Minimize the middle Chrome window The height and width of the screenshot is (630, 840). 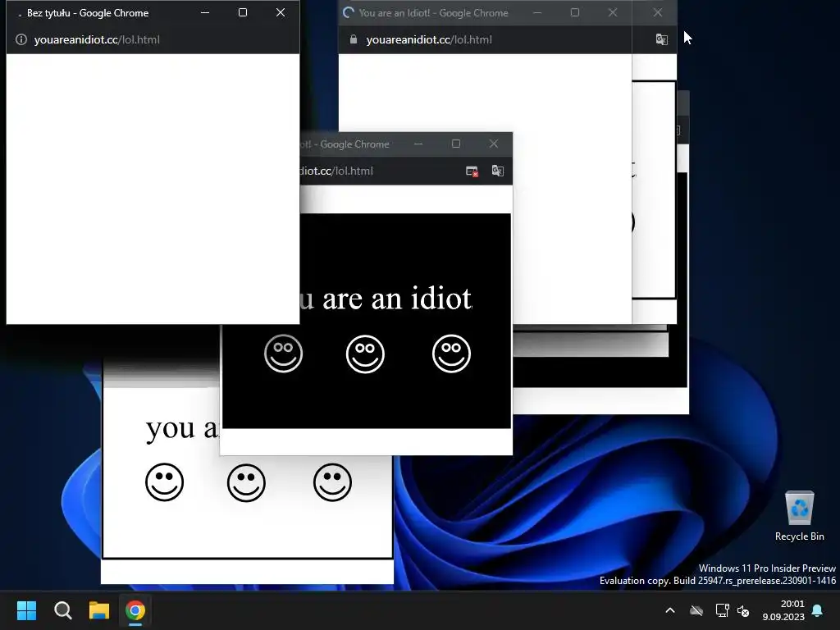[x=418, y=144]
